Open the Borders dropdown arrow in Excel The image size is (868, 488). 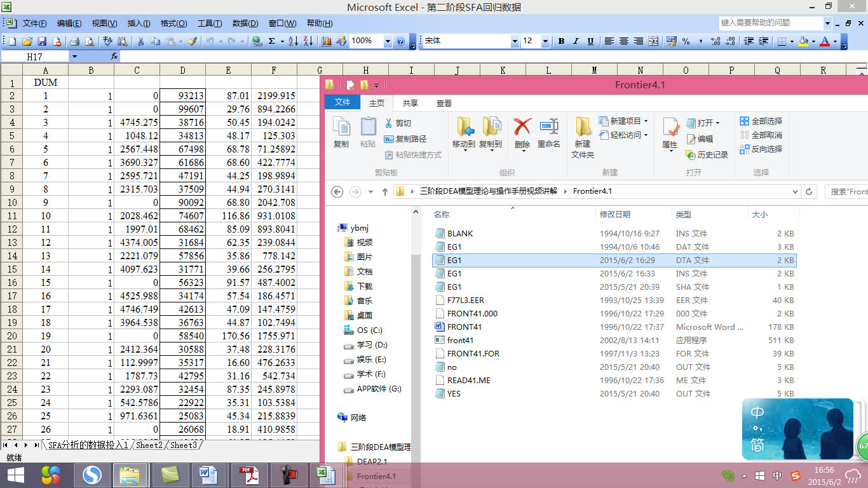pos(791,41)
